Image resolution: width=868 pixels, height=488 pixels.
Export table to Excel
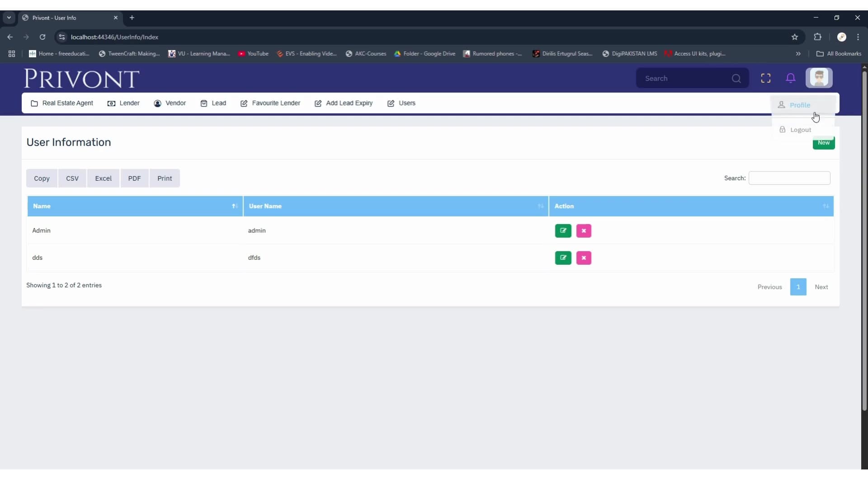pyautogui.click(x=103, y=178)
